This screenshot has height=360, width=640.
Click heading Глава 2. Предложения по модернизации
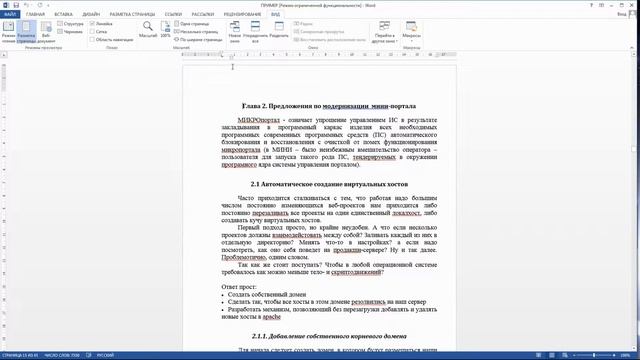click(x=329, y=106)
